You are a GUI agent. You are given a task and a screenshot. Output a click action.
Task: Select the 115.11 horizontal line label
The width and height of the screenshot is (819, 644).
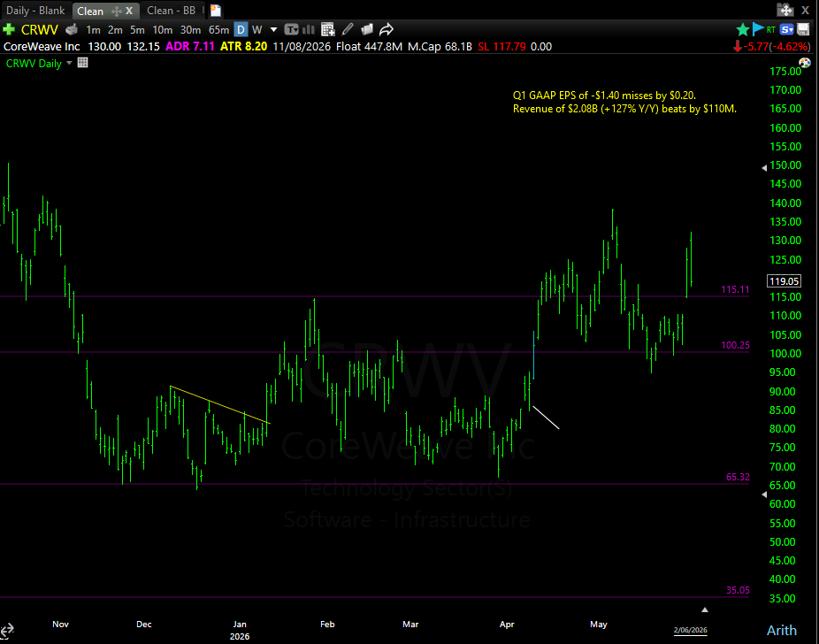735,289
